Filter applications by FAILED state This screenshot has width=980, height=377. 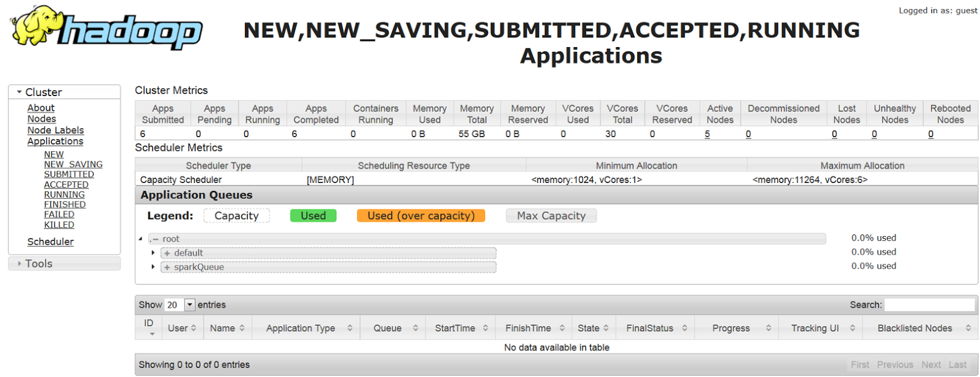coord(59,215)
